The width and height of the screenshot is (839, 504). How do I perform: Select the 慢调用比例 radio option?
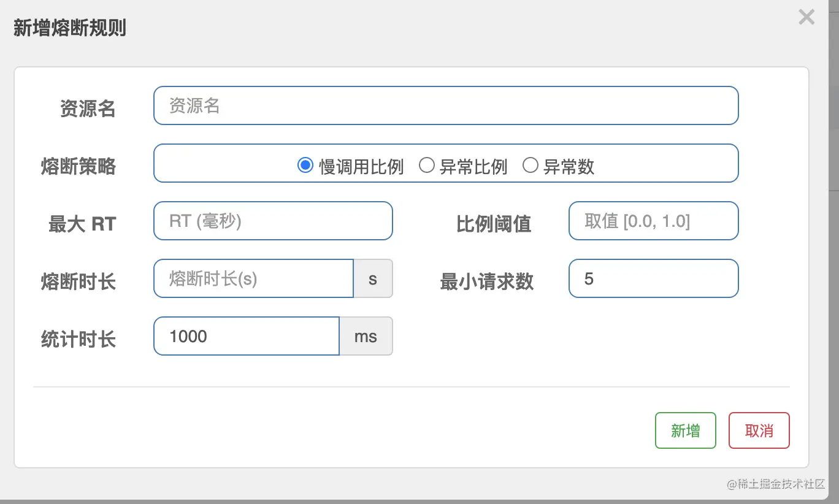point(305,166)
